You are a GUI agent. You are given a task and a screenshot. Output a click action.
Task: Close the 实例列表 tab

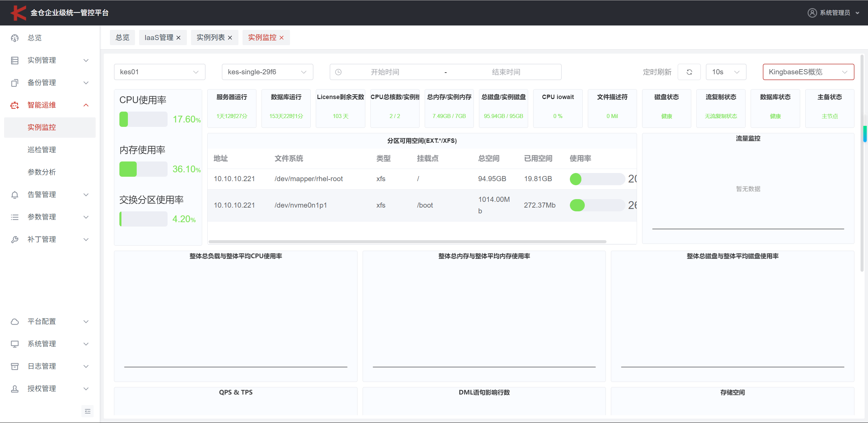pyautogui.click(x=230, y=38)
